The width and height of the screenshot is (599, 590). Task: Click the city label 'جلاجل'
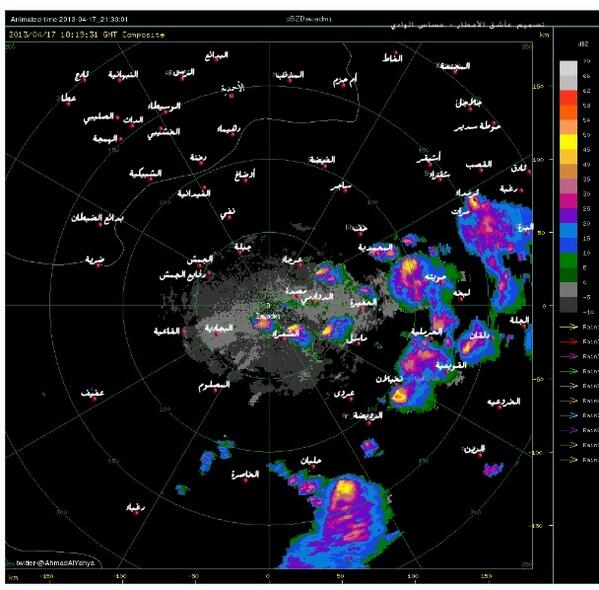click(468, 102)
